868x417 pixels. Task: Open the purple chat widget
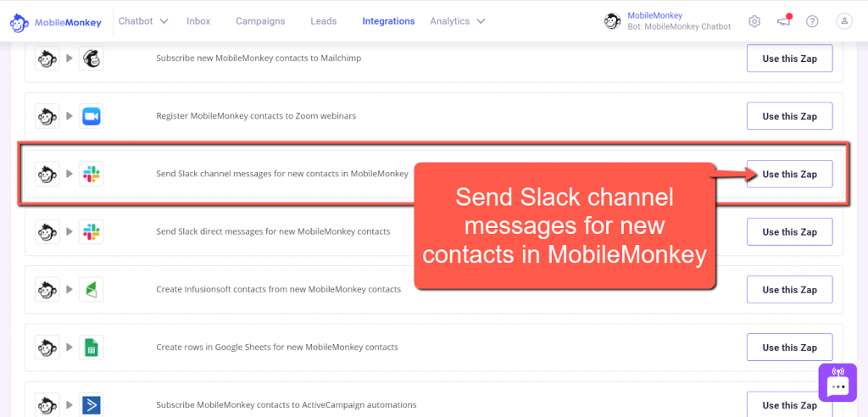coord(837,382)
